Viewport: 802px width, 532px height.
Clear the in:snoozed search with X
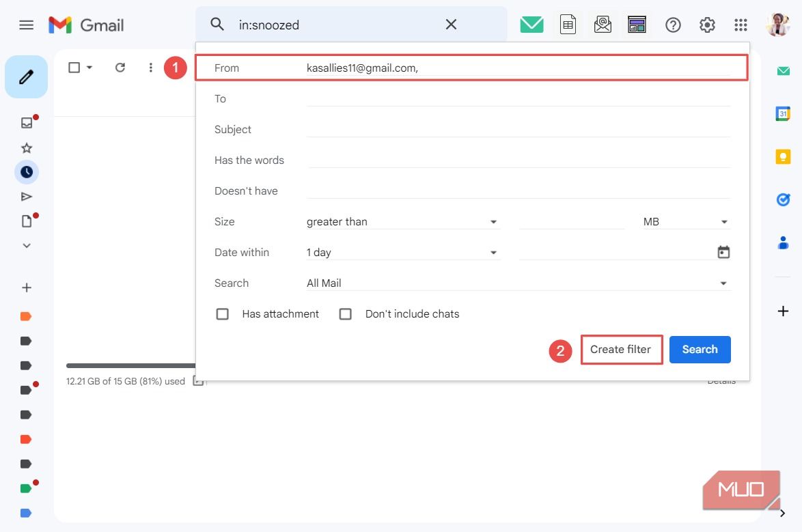(451, 24)
